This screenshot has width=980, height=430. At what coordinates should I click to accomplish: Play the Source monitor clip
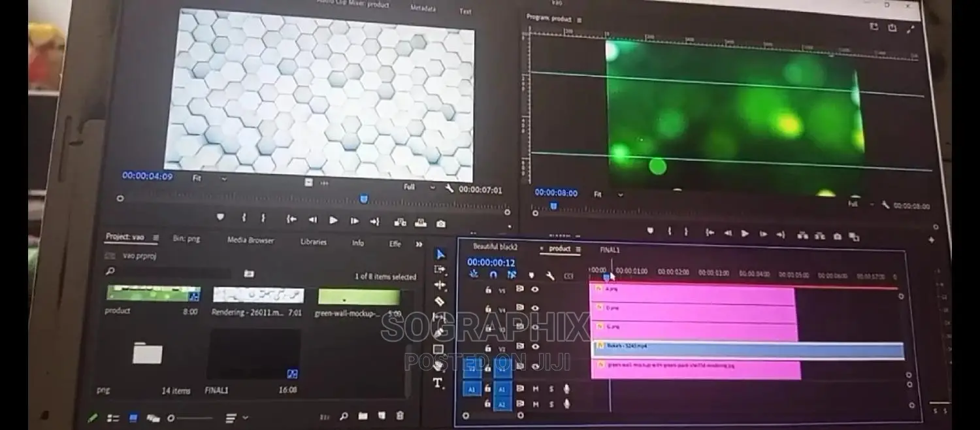pos(333,220)
